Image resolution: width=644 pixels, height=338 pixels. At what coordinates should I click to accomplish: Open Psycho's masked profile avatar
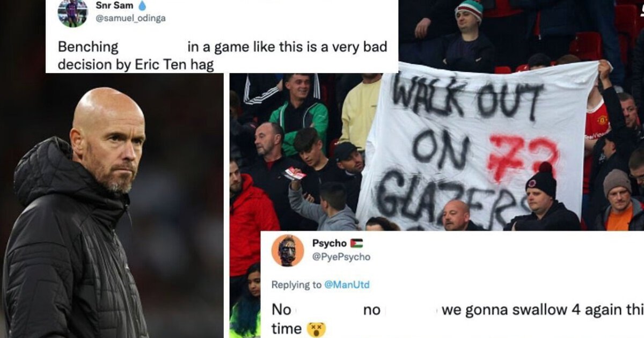(x=287, y=251)
